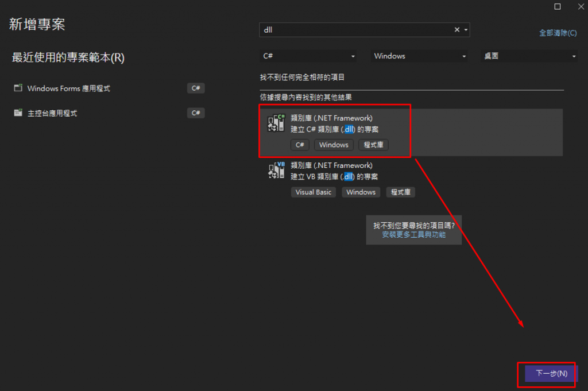
Task: Click the 最近使用的專案範本(R) heading
Action: (68, 57)
